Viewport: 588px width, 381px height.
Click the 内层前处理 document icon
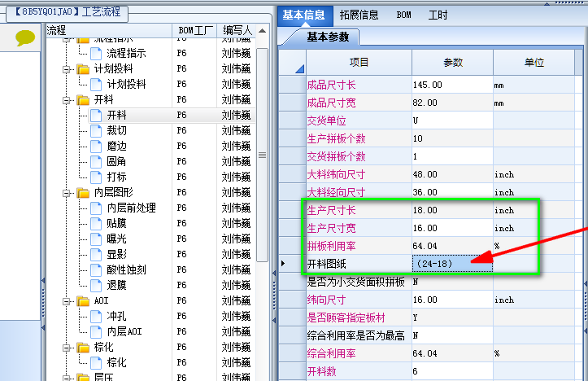pyautogui.click(x=96, y=208)
